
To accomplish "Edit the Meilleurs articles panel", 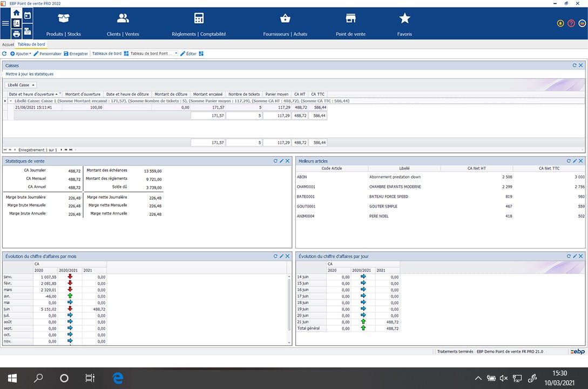I will (x=574, y=160).
